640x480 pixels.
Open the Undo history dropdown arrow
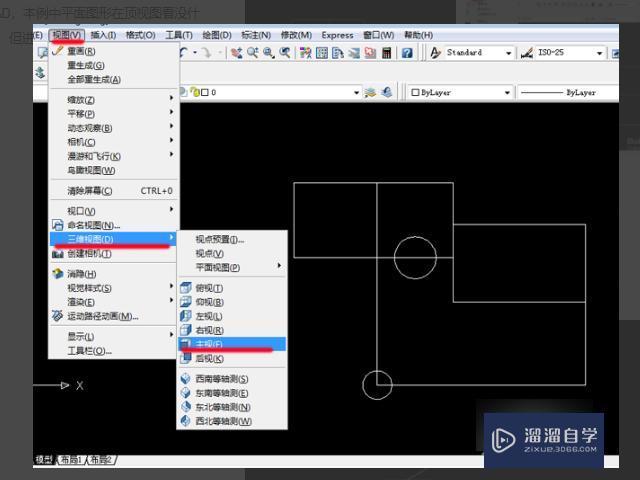click(x=195, y=52)
